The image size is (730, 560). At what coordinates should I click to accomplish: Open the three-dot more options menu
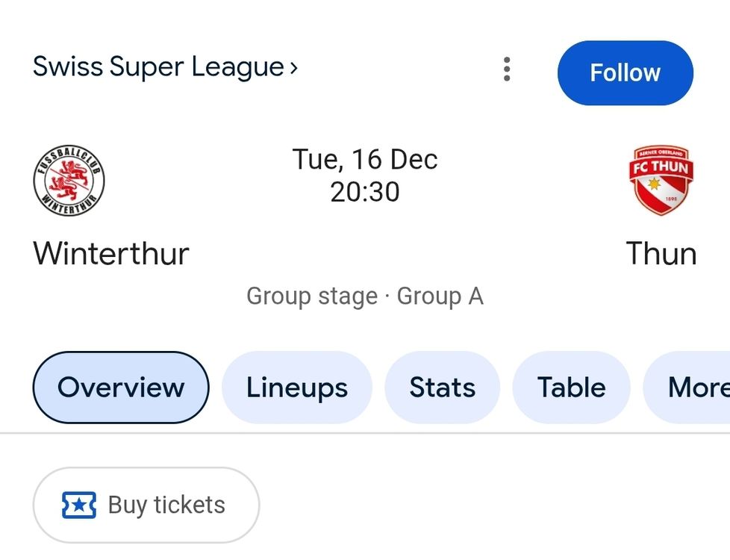click(507, 69)
